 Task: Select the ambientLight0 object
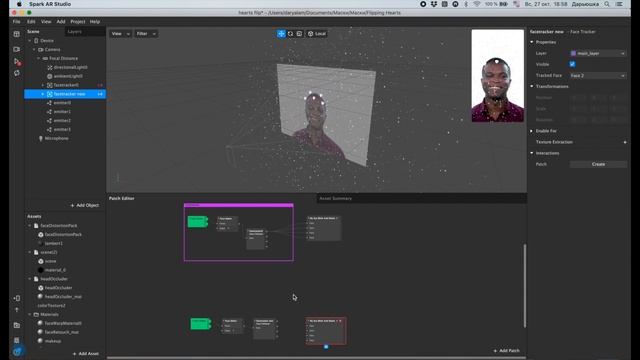pos(64,76)
